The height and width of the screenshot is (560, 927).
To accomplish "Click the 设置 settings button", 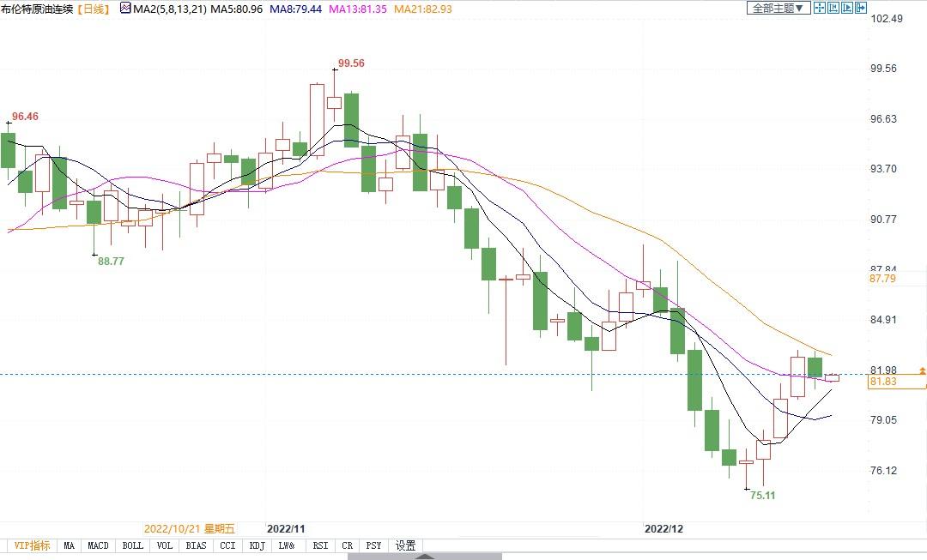I will (x=405, y=545).
